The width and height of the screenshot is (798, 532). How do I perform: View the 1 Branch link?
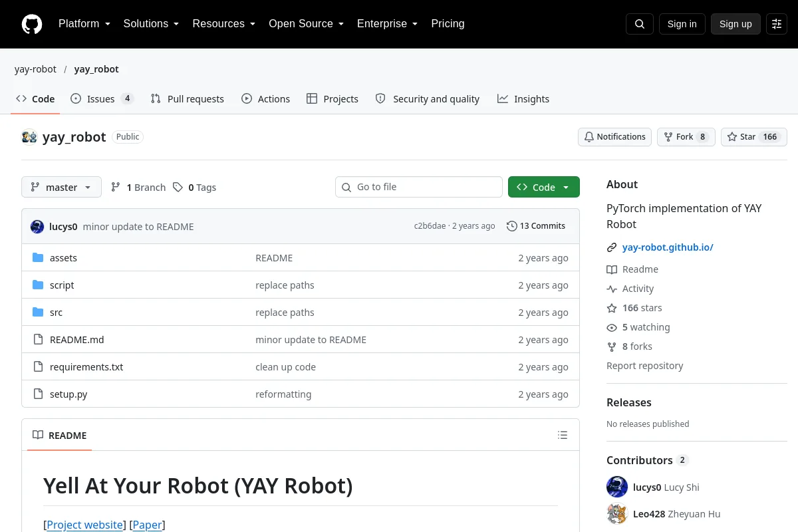138,187
